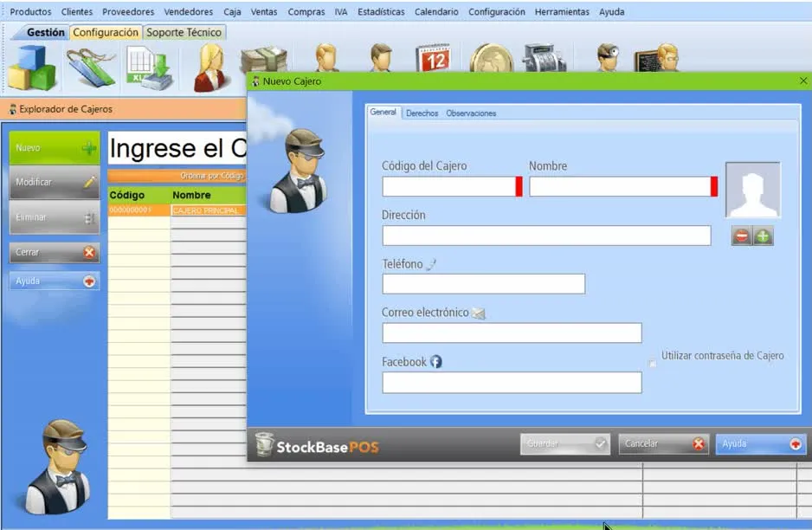Click into the Dirección input field
Viewport: 812px width, 530px height.
point(546,236)
